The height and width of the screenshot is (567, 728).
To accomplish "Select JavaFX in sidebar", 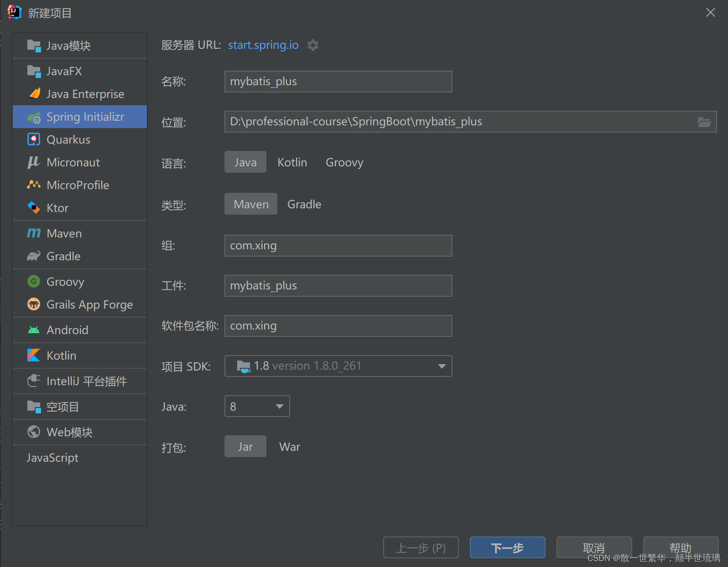I will coord(80,71).
